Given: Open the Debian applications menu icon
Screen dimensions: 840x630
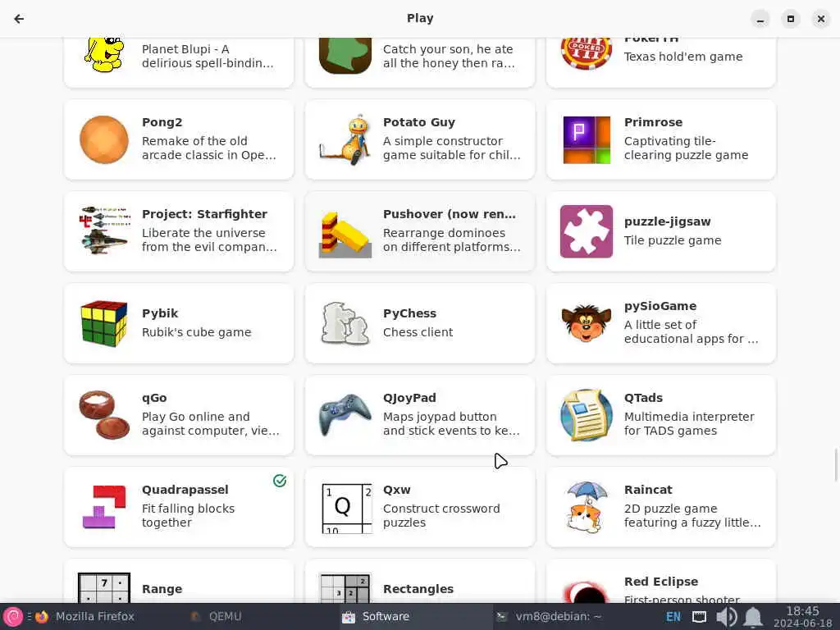Looking at the screenshot, I should (x=13, y=617).
